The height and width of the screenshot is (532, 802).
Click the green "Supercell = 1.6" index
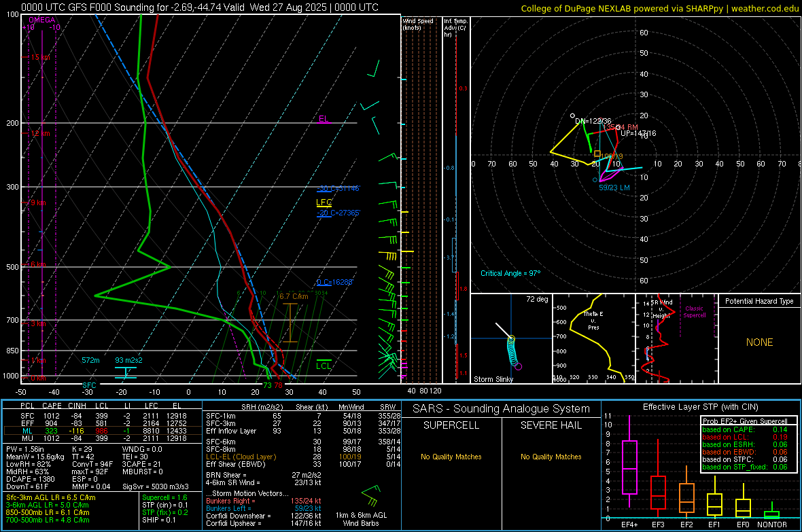(x=164, y=497)
